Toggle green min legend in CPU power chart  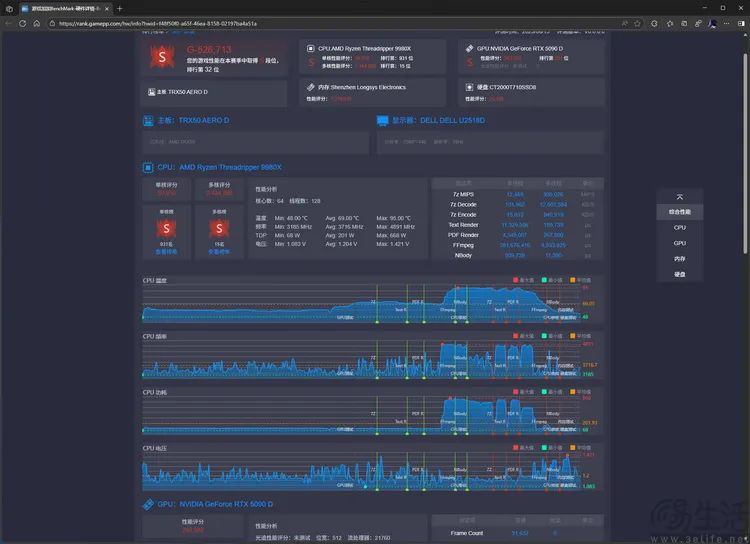click(x=552, y=392)
